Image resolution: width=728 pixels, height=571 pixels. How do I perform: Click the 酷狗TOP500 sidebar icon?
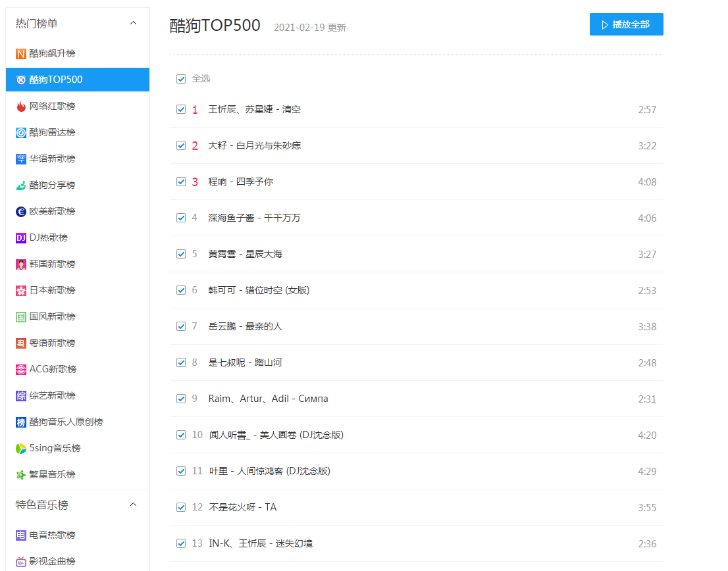21,80
